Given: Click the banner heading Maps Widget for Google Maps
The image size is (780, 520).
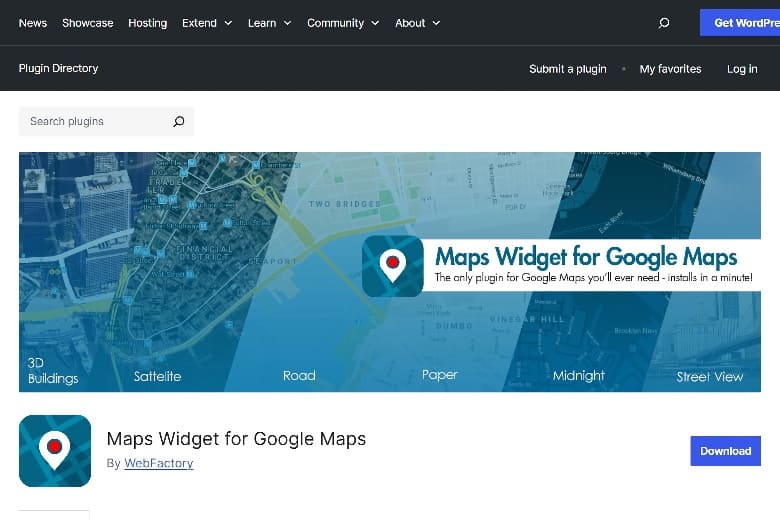Looking at the screenshot, I should pyautogui.click(x=586, y=257).
